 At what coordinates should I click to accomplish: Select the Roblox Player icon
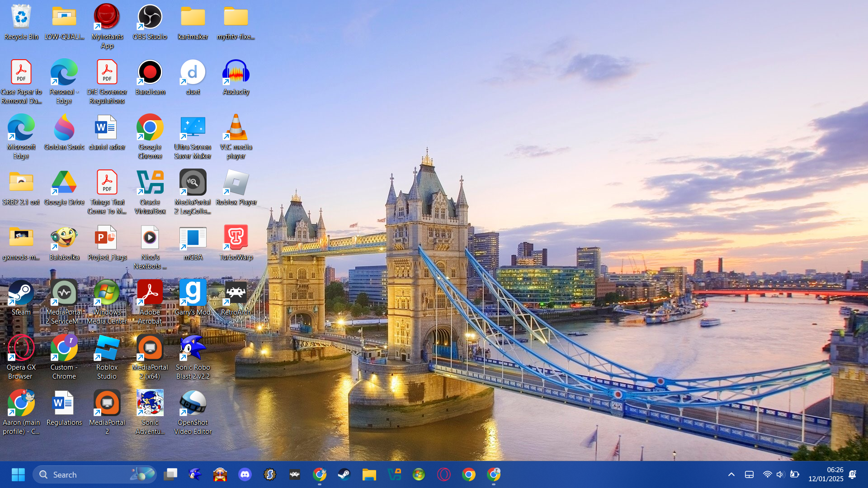(236, 183)
